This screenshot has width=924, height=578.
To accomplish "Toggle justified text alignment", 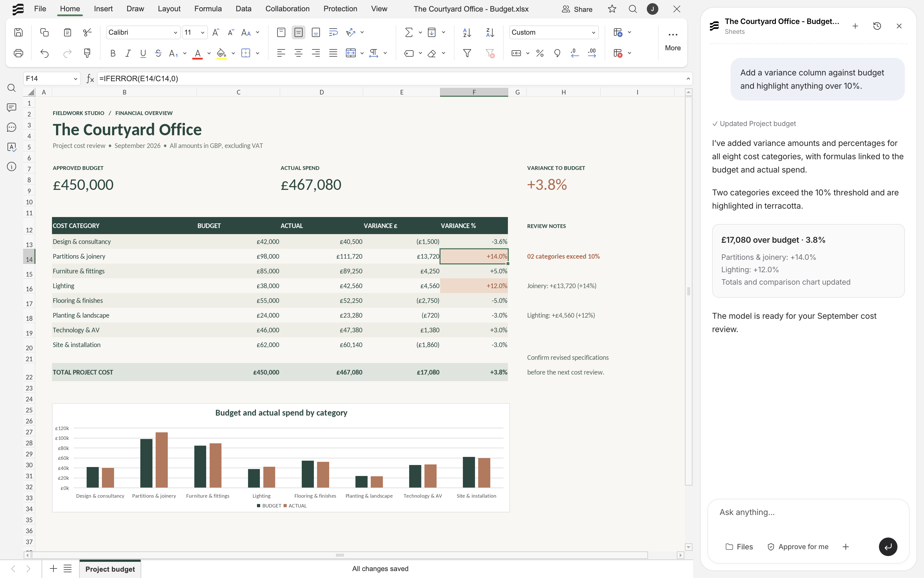I will tap(333, 53).
